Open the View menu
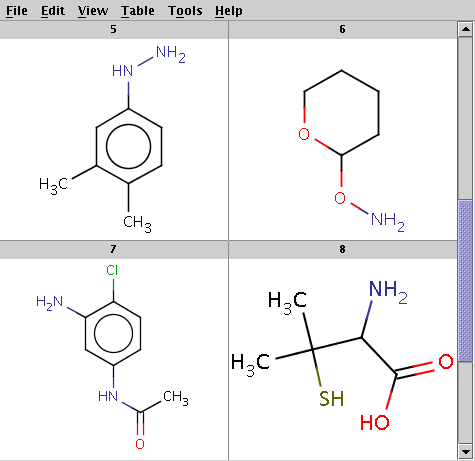The image size is (475, 461). [x=93, y=11]
